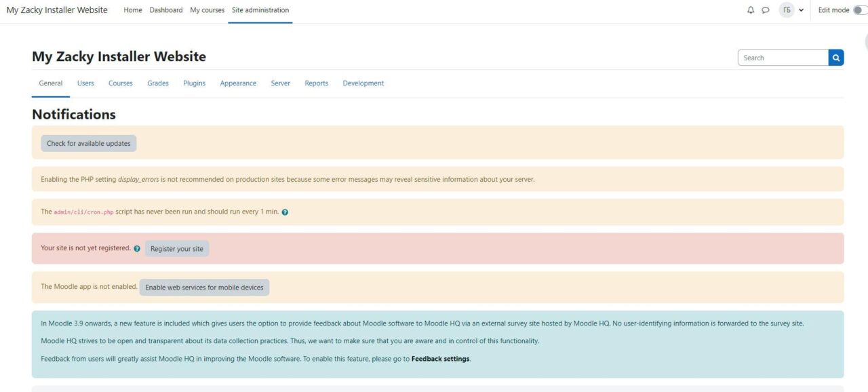
Task: Switch to the Users tab
Action: point(85,83)
